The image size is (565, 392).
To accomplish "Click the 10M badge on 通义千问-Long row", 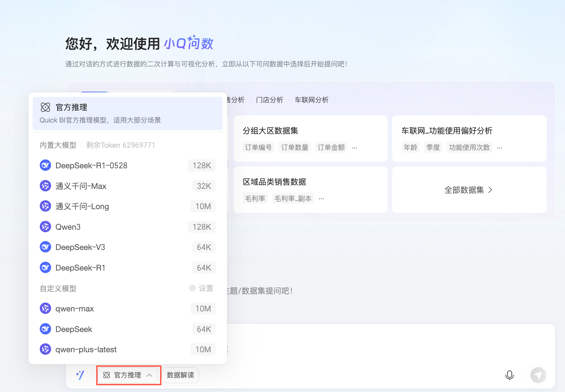I will tap(203, 206).
